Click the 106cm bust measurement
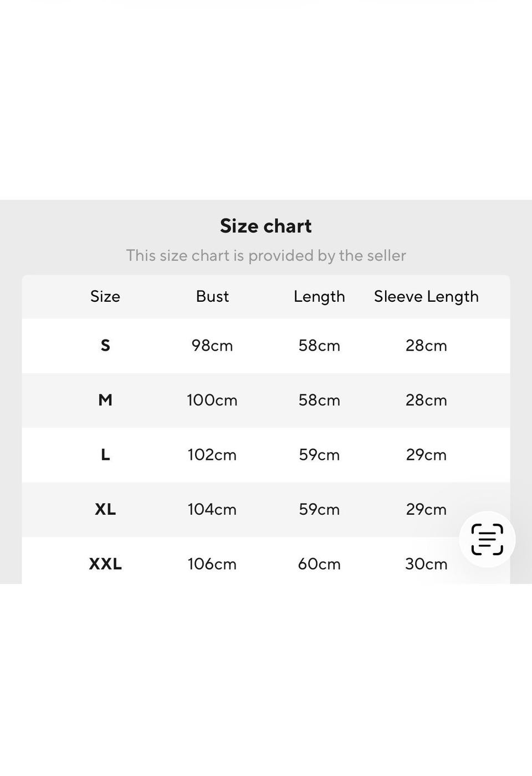This screenshot has width=532, height=776. [212, 564]
